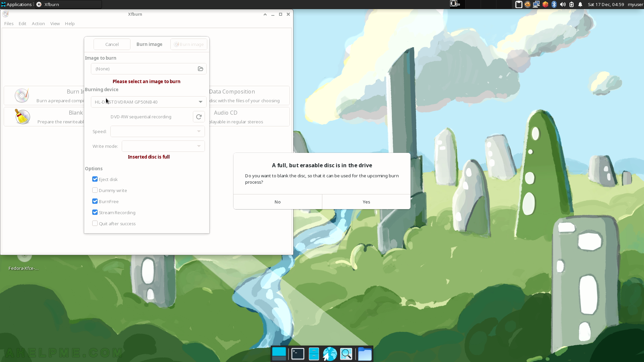Open the home folder dock icon

(x=365, y=354)
